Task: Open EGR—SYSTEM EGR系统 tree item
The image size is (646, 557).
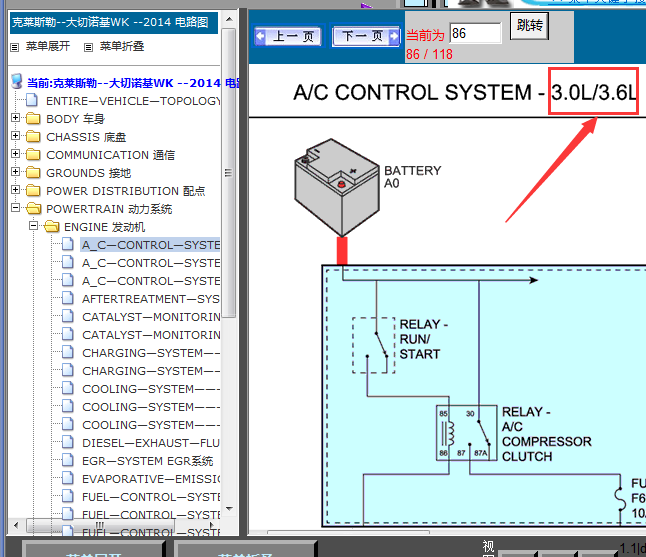Action: (x=147, y=461)
